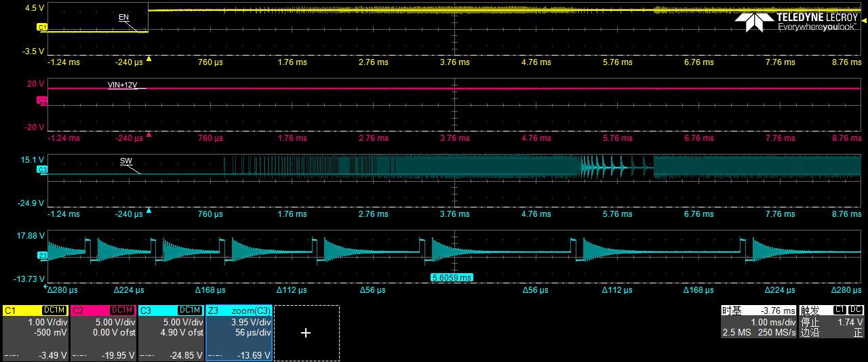Click the 17.88 V axis label on Z3 grid

click(31, 236)
